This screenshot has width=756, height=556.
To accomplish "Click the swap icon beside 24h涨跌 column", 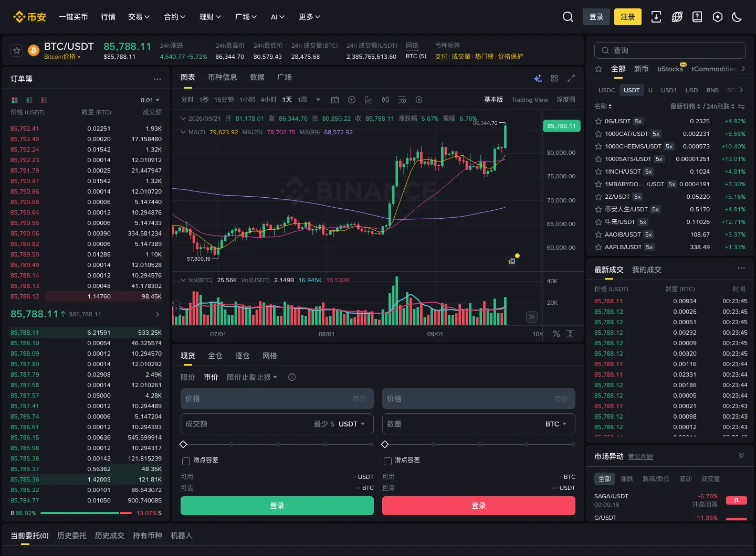I will click(x=741, y=106).
